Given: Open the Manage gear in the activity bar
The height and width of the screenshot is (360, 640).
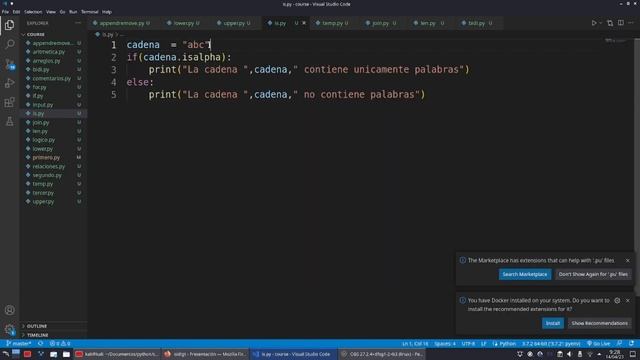Looking at the screenshot, I should click(9, 329).
